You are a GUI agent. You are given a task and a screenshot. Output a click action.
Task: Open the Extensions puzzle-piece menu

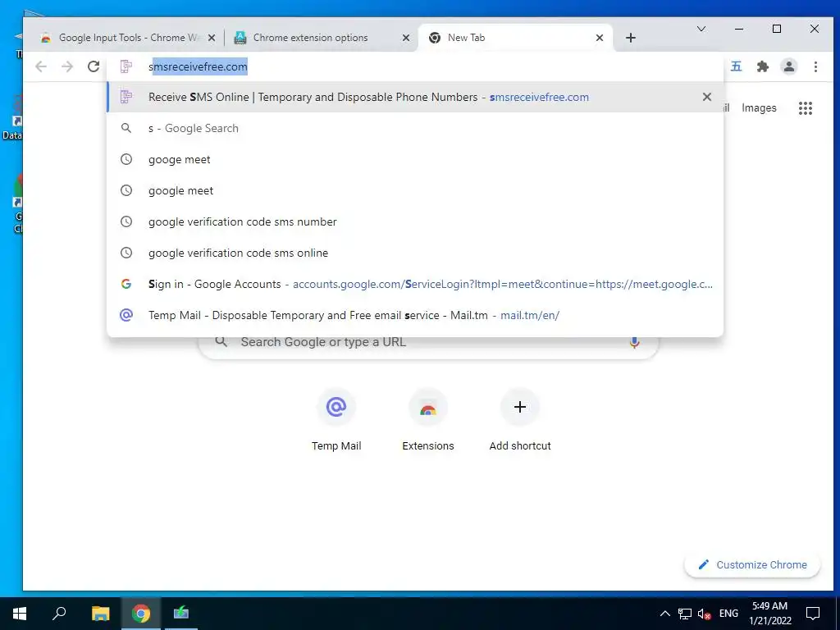[763, 66]
